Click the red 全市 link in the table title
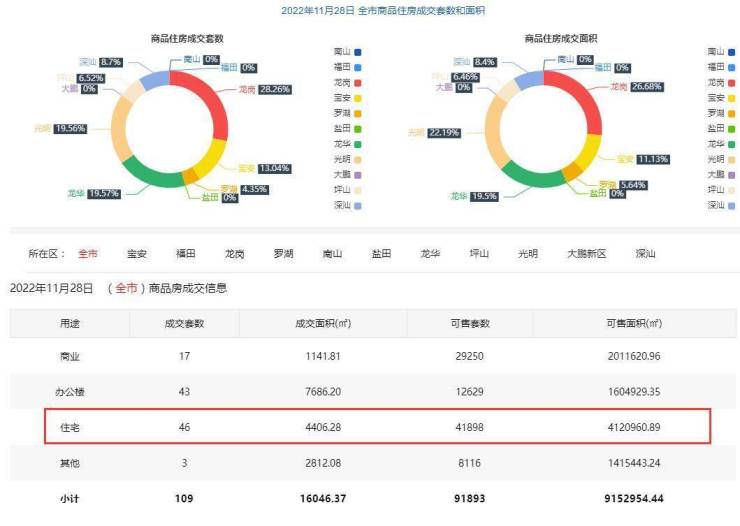 (x=126, y=288)
